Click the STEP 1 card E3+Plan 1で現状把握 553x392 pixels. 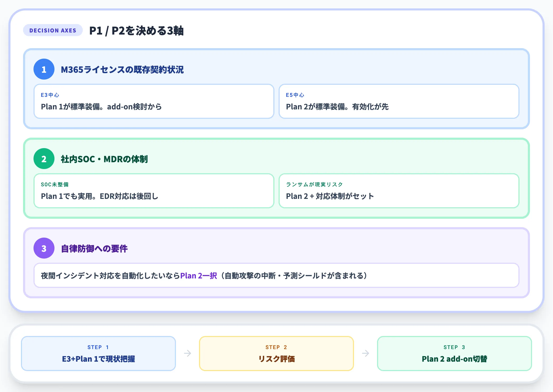[98, 354]
